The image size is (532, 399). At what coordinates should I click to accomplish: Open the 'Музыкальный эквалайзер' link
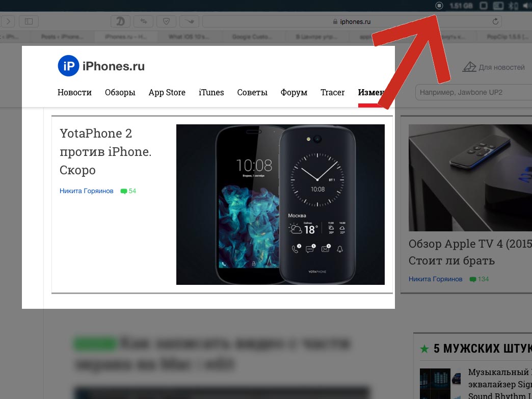point(500,384)
